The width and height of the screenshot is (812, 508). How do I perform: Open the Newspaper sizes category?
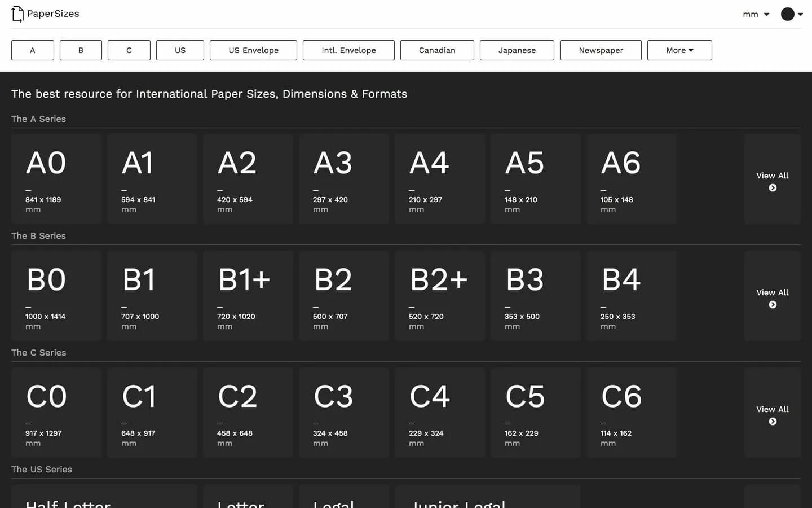[601, 50]
